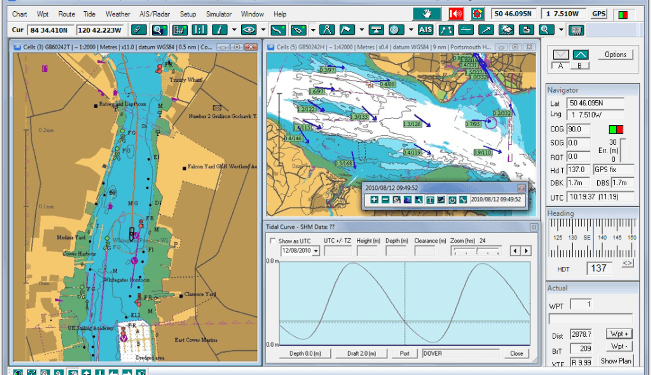The height and width of the screenshot is (375, 651).
Task: Click the red alarm mute icon
Action: coord(456,14)
